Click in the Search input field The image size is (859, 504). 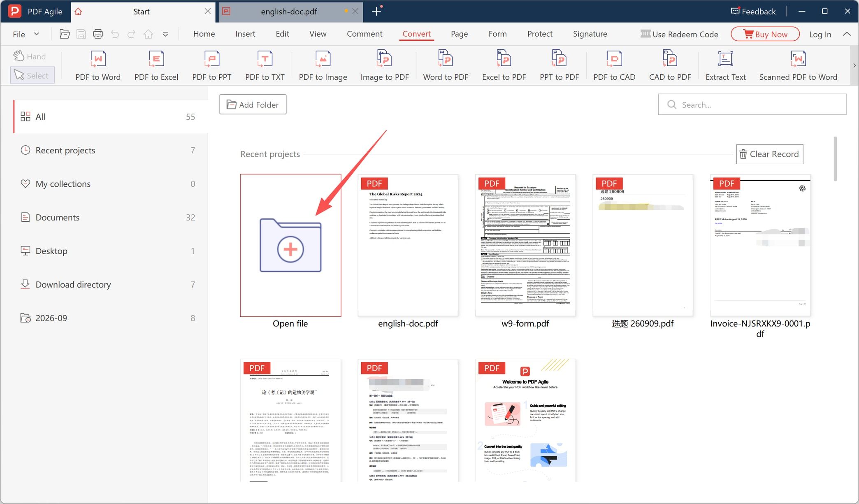[x=752, y=105]
